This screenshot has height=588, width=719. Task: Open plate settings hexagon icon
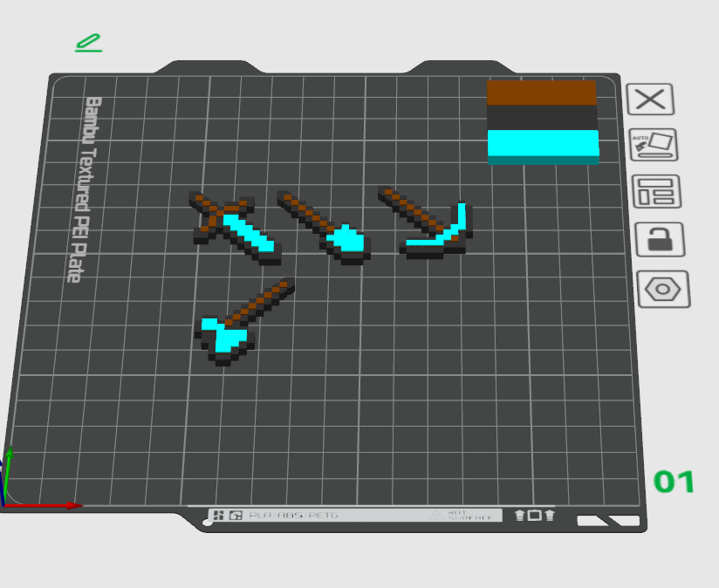[663, 289]
